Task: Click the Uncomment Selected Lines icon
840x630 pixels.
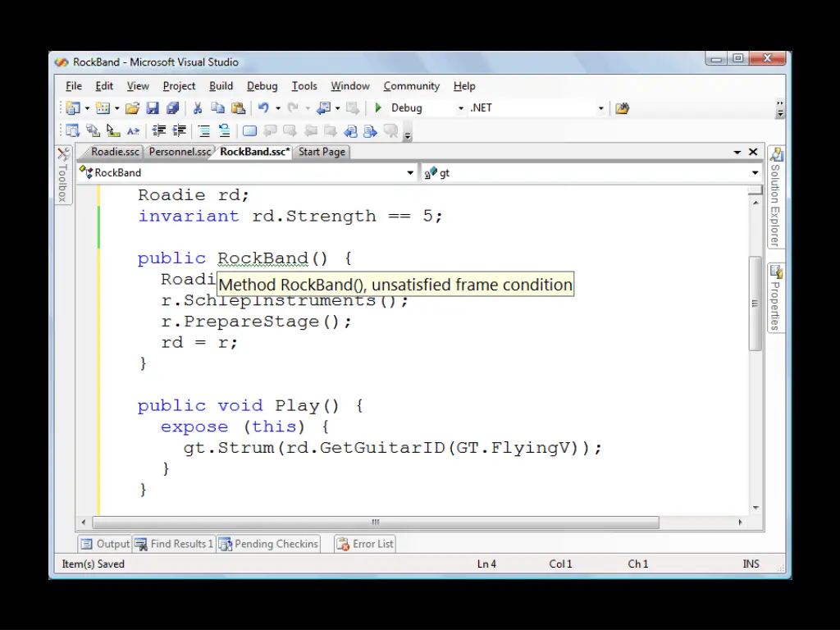Action: 224,130
